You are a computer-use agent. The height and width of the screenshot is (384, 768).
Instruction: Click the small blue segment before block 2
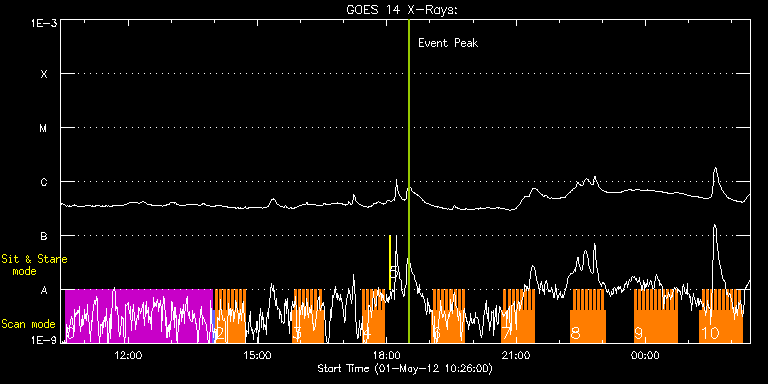(214, 326)
